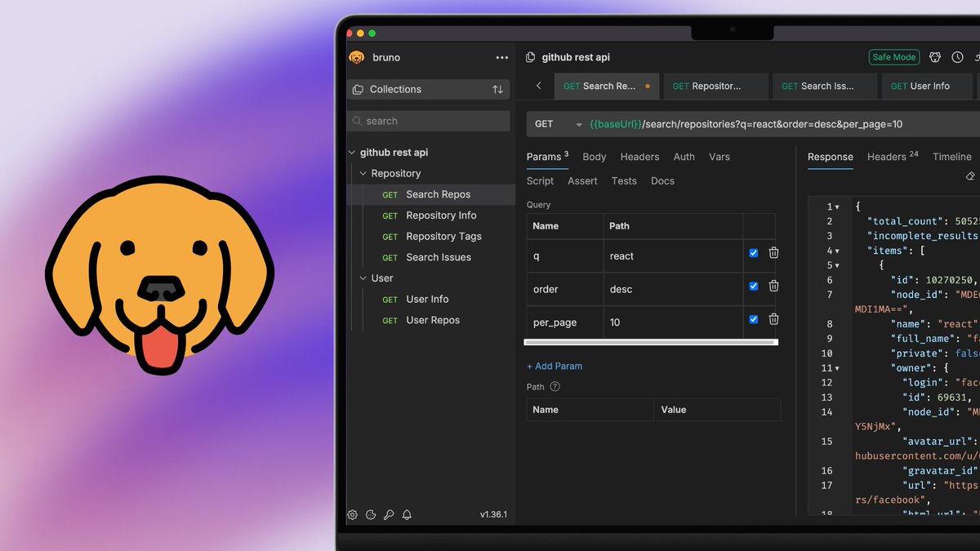Click the Path help question mark icon

[555, 387]
